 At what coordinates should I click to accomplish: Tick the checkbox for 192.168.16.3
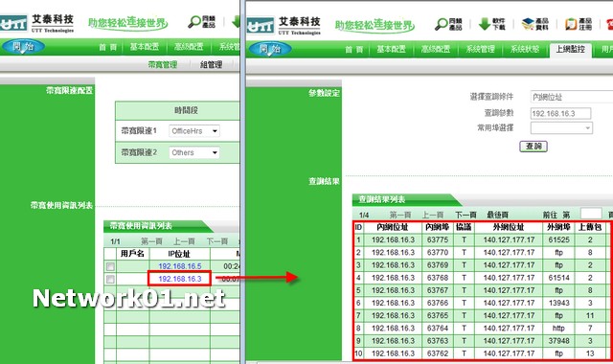[110, 279]
